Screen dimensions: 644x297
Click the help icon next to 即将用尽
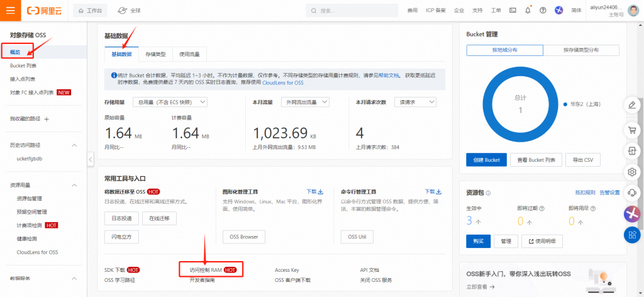point(593,208)
